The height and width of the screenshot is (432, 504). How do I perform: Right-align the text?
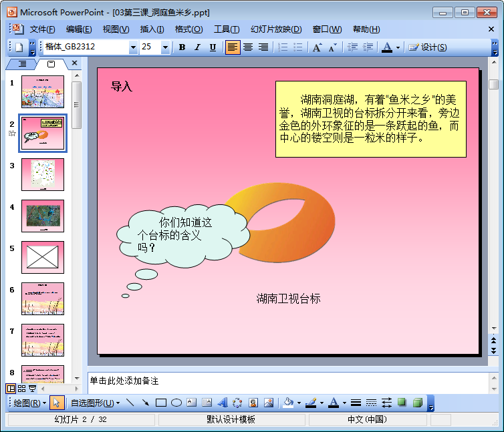click(263, 47)
